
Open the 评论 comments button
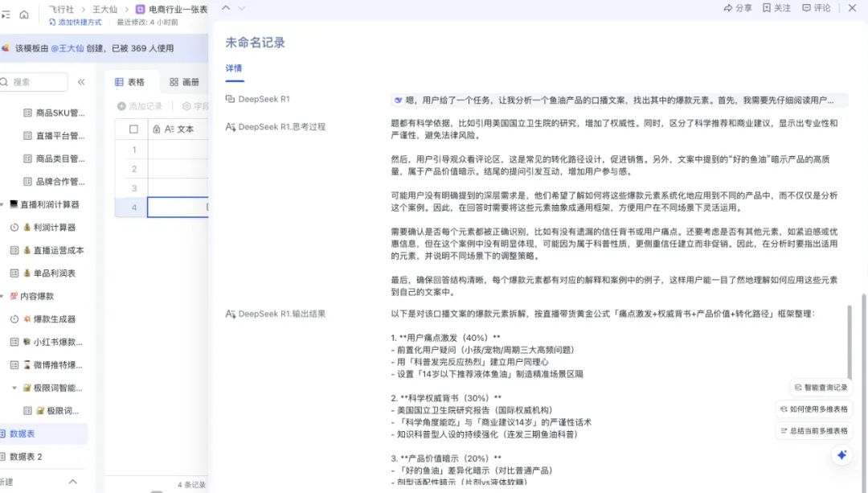pyautogui.click(x=816, y=8)
